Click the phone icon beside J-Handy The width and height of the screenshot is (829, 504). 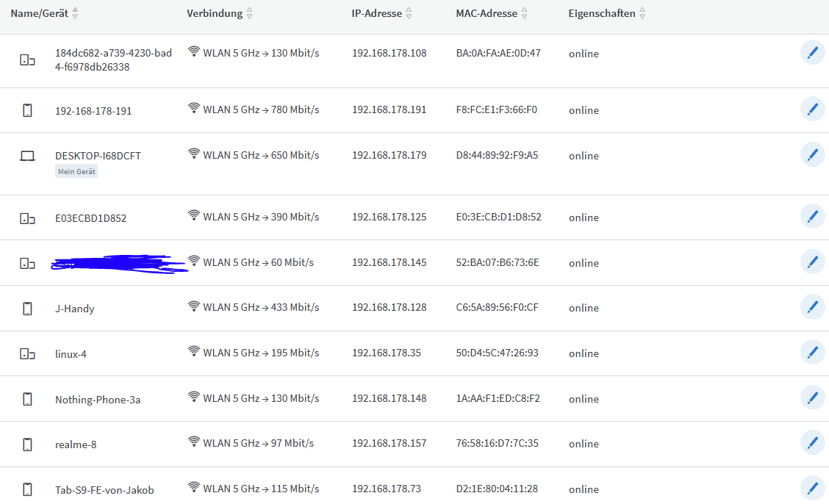27,309
